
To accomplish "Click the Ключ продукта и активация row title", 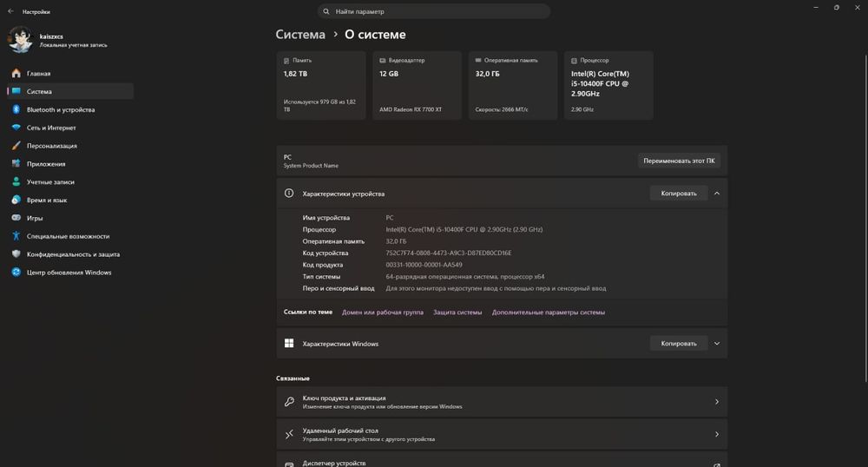I will tap(344, 398).
